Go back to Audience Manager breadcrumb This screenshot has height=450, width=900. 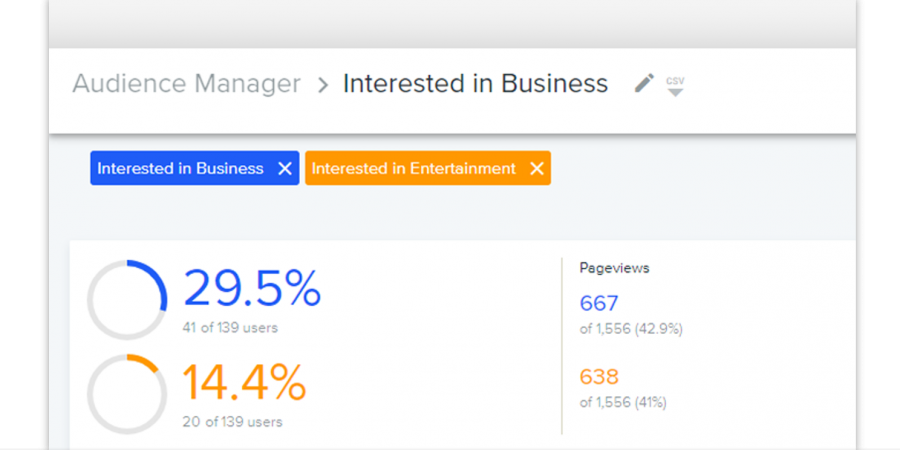click(186, 84)
